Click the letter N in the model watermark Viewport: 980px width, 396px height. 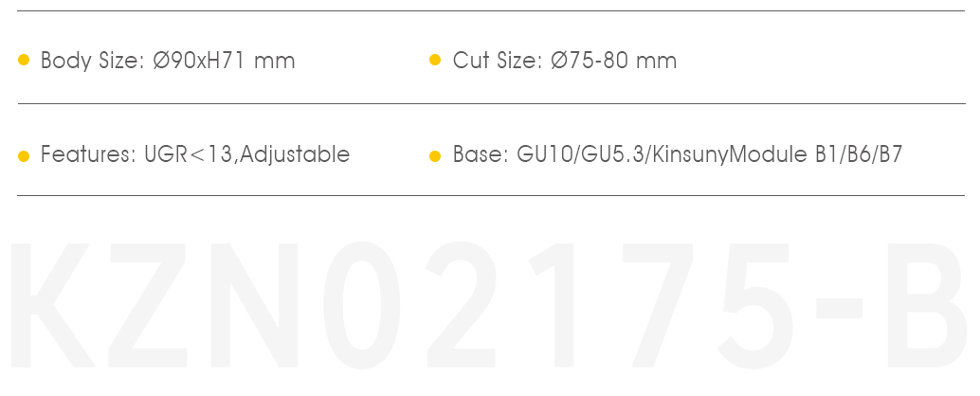(254, 305)
